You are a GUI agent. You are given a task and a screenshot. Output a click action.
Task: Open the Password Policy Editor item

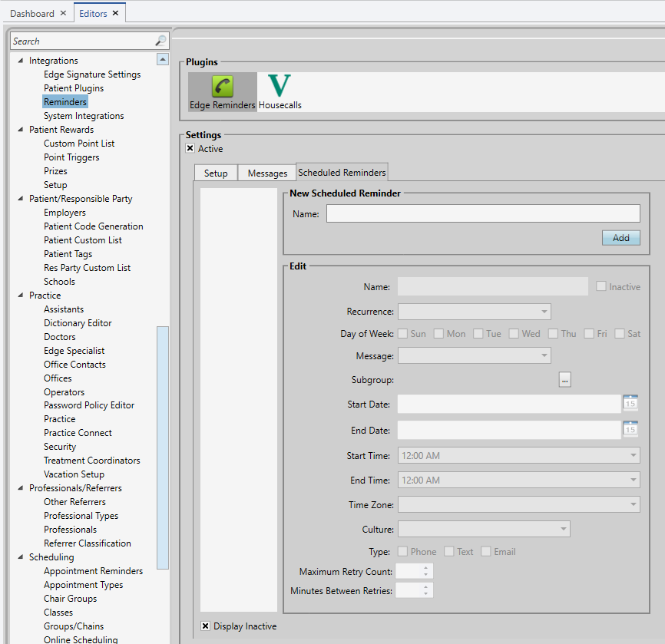pos(89,405)
